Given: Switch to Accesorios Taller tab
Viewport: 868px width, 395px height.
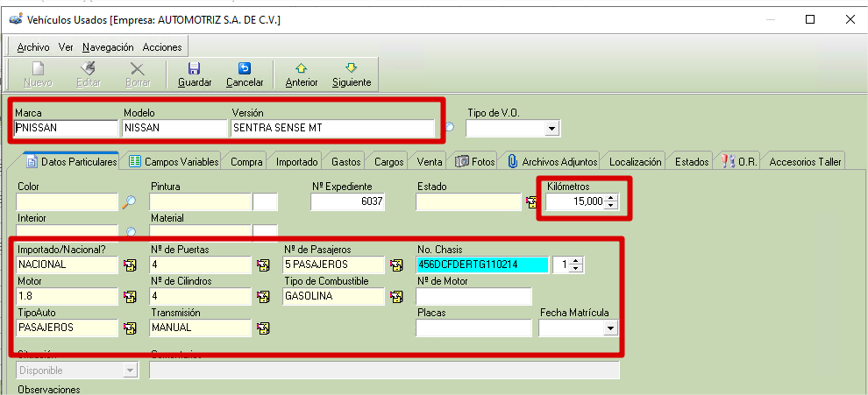Looking at the screenshot, I should (x=805, y=161).
